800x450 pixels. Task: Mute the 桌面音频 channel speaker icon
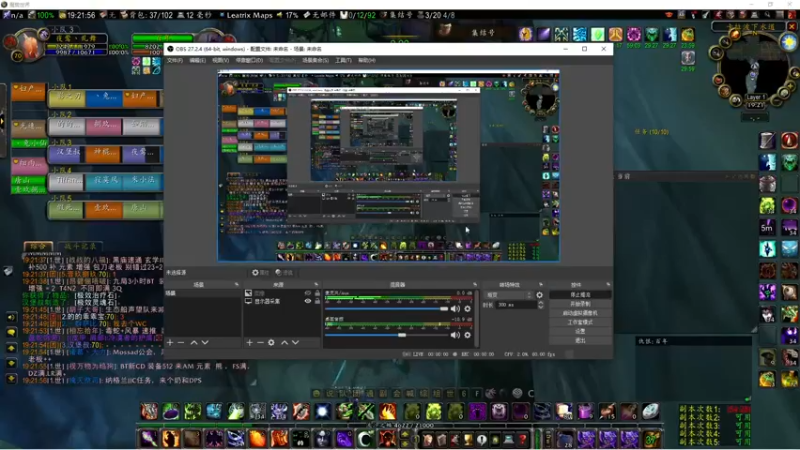click(x=455, y=335)
